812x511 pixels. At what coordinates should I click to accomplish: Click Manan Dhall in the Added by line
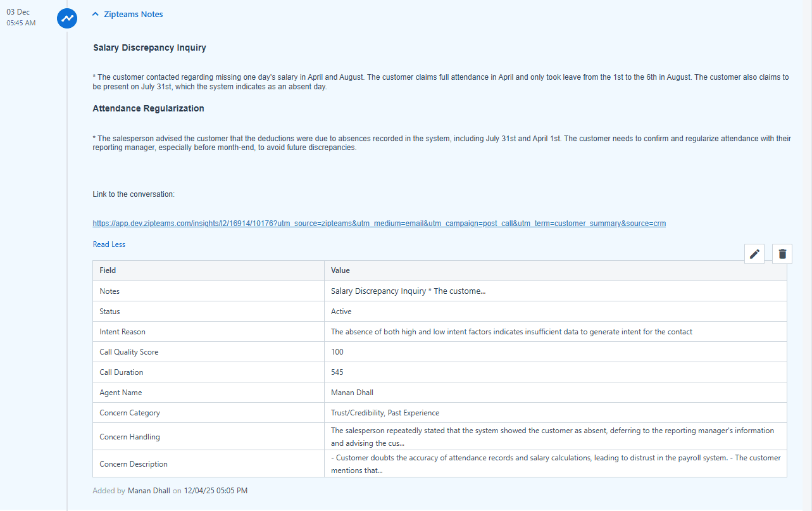click(x=149, y=491)
